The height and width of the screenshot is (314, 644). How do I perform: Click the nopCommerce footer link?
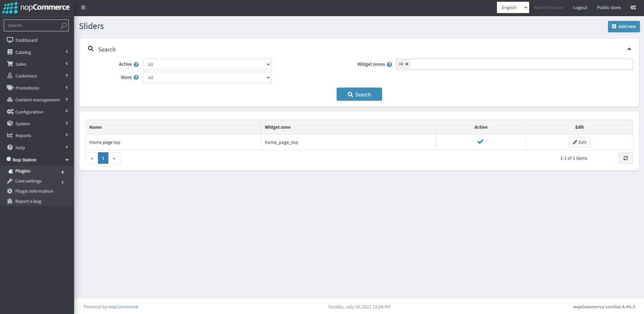click(x=123, y=307)
